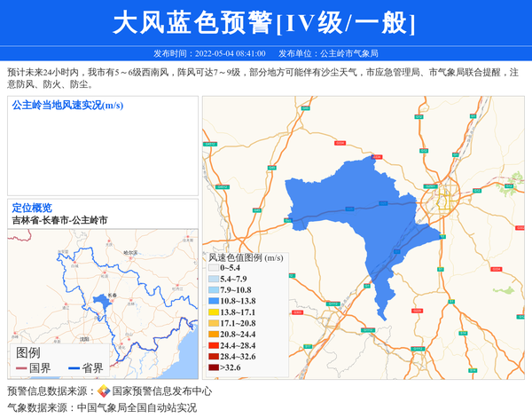
Task: Click the 沈阳 city marker on overview map
Action: click(x=82, y=337)
